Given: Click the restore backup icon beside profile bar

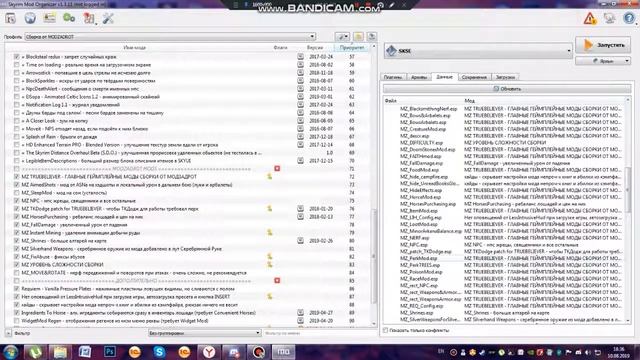Looking at the screenshot, I should point(371,37).
